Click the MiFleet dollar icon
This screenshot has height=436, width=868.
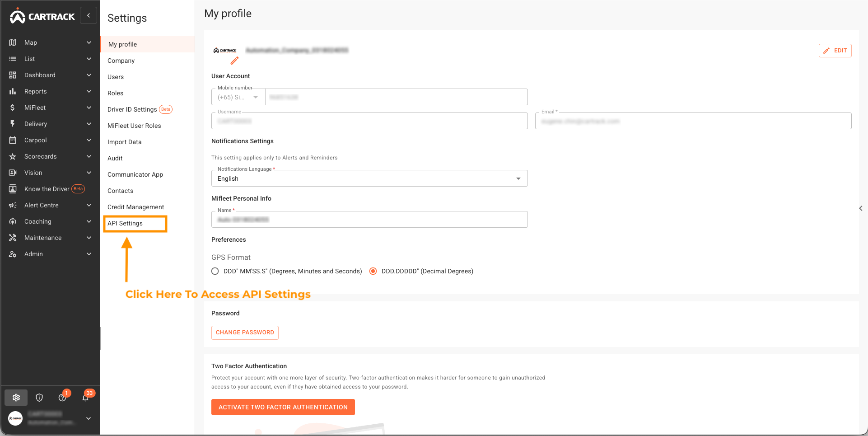[x=13, y=108]
